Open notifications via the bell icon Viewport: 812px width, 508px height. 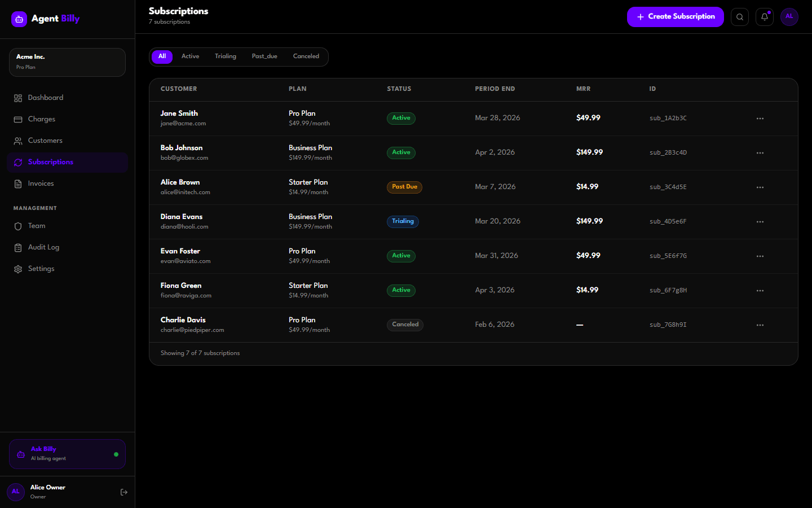pos(764,17)
